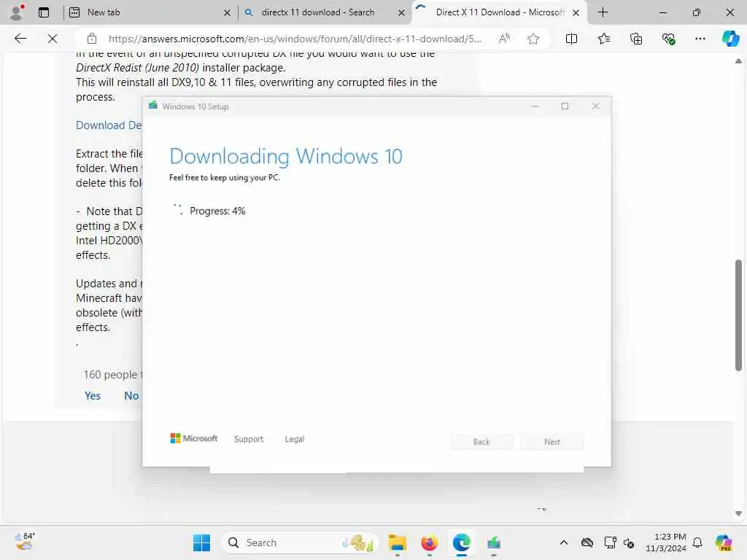
Task: Click the Microsoft logo in Setup
Action: [194, 438]
